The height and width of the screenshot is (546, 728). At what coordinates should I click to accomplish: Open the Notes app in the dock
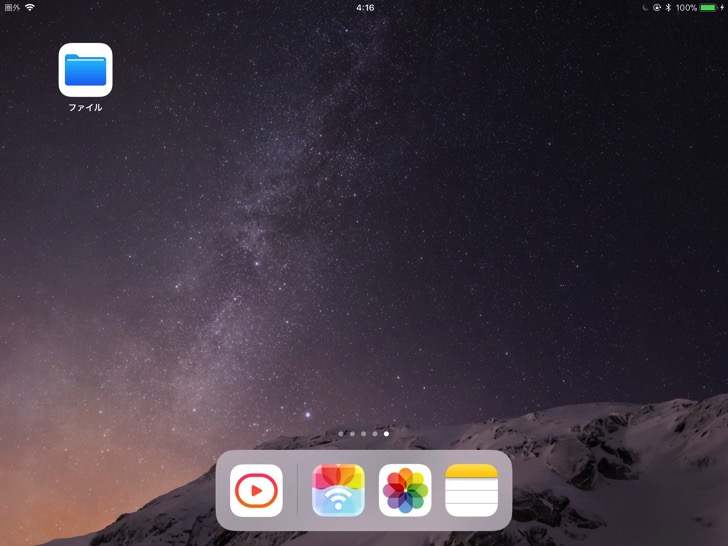click(471, 490)
